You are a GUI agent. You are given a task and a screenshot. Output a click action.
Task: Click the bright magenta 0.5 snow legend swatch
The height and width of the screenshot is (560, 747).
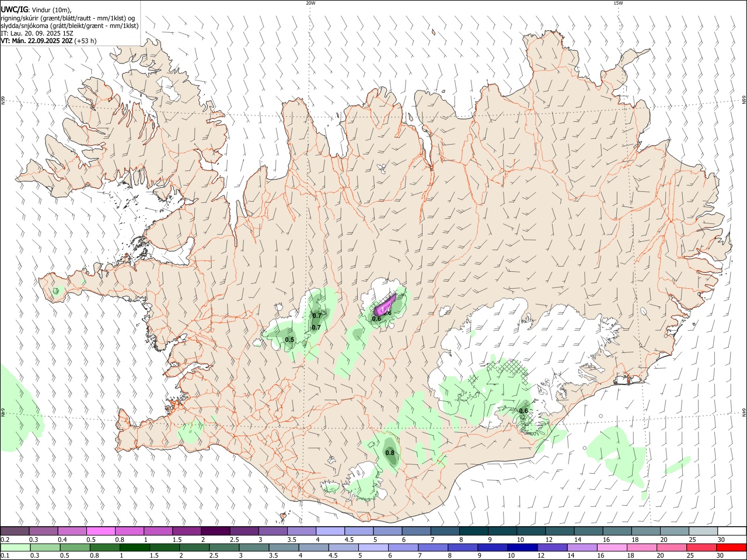coord(100,531)
